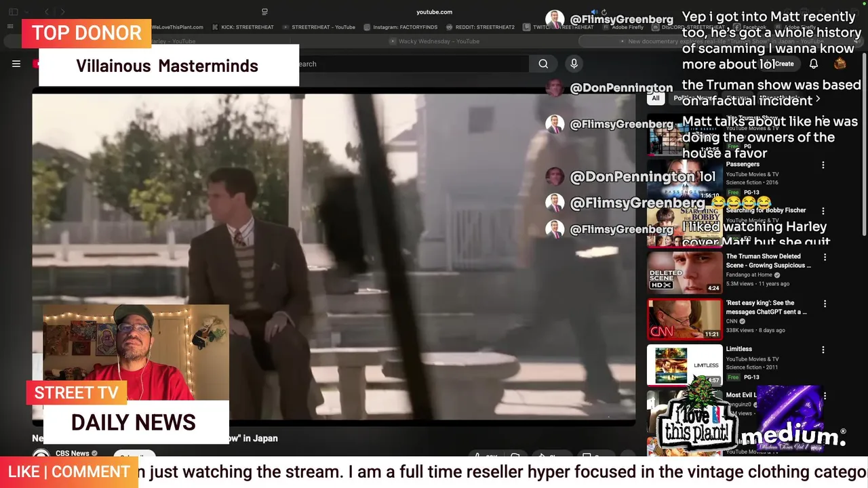Viewport: 868px width, 488px height.
Task: Click the Limitless video title
Action: [739, 349]
